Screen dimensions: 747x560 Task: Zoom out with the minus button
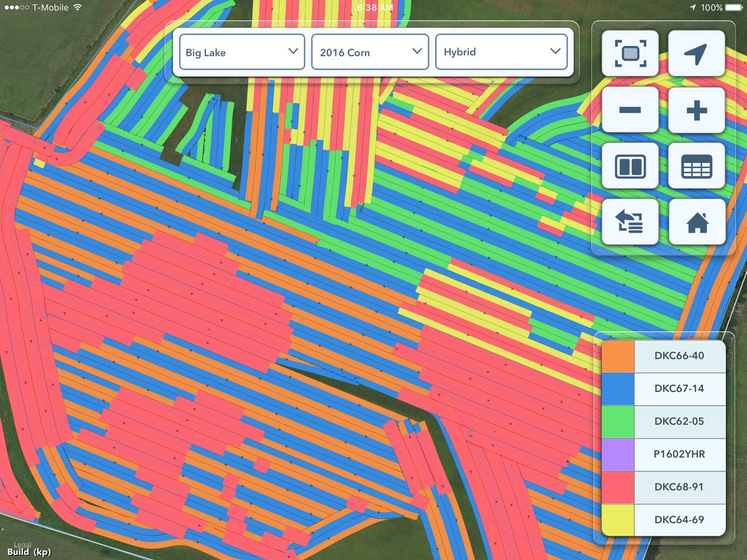tap(630, 110)
